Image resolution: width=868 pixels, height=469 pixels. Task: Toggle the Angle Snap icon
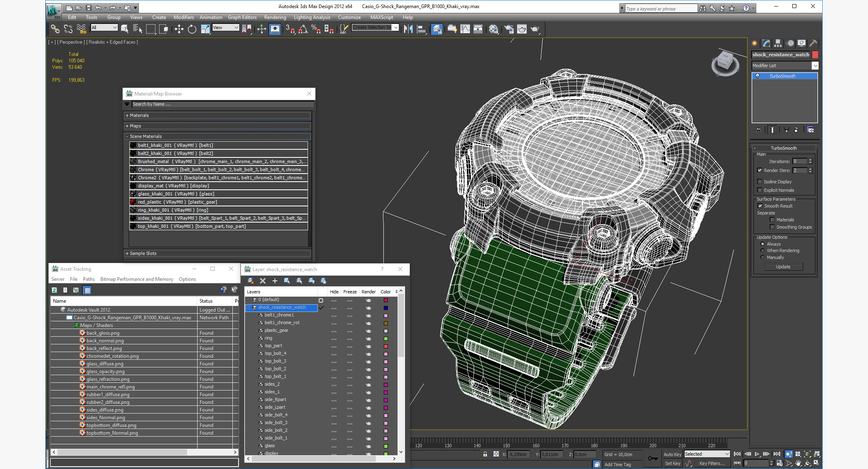coord(303,29)
